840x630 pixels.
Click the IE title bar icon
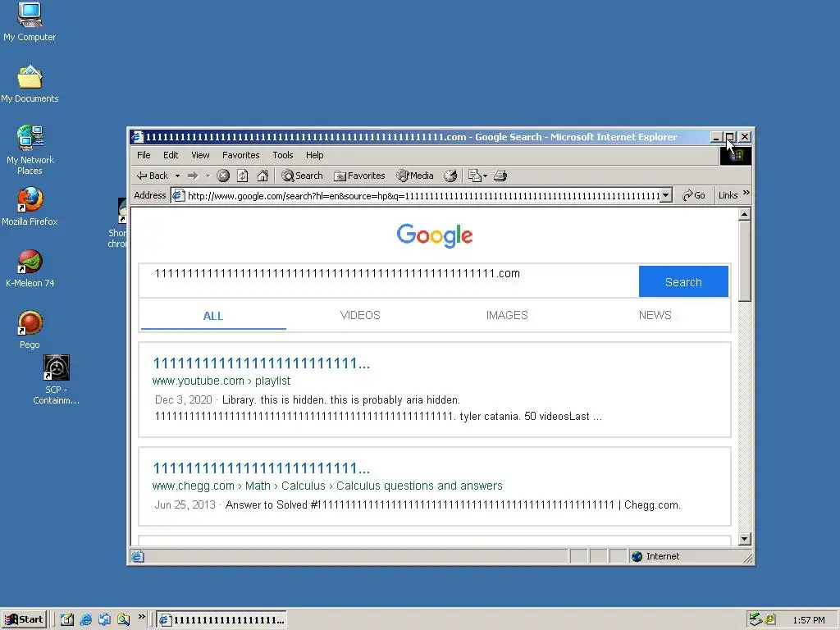click(138, 137)
